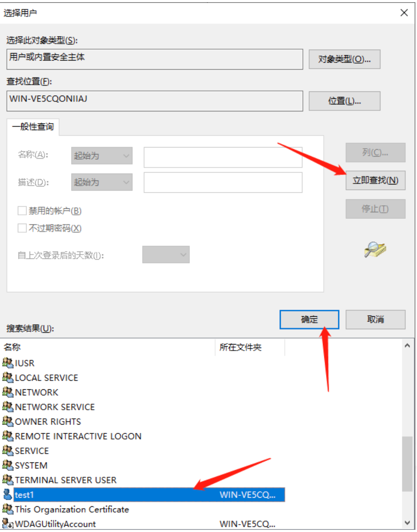Click the magnifying glass search icon
Screen dimensions: 417x532
[375, 250]
